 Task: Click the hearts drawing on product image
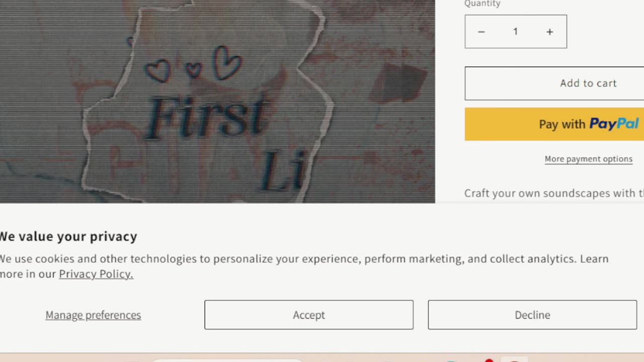pos(193,65)
